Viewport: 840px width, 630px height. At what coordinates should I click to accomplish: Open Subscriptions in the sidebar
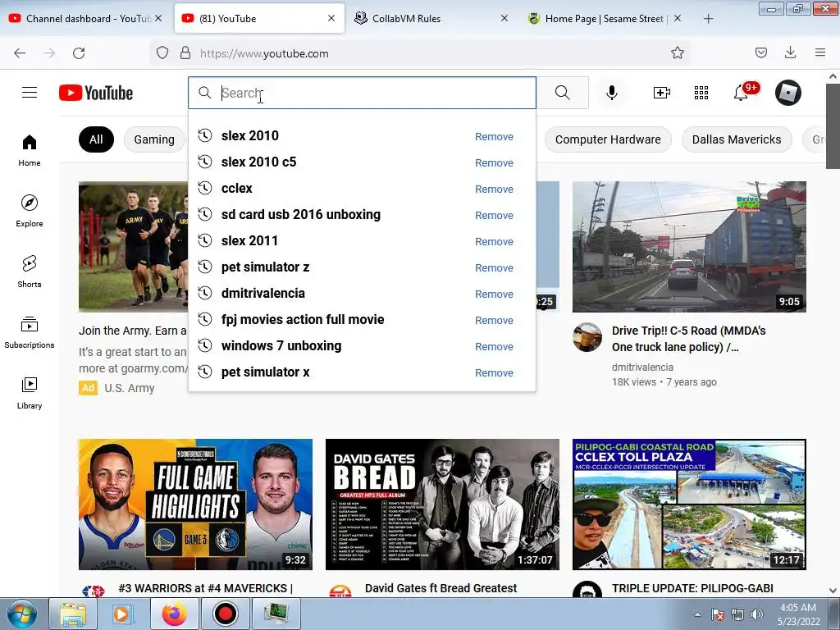pos(30,332)
